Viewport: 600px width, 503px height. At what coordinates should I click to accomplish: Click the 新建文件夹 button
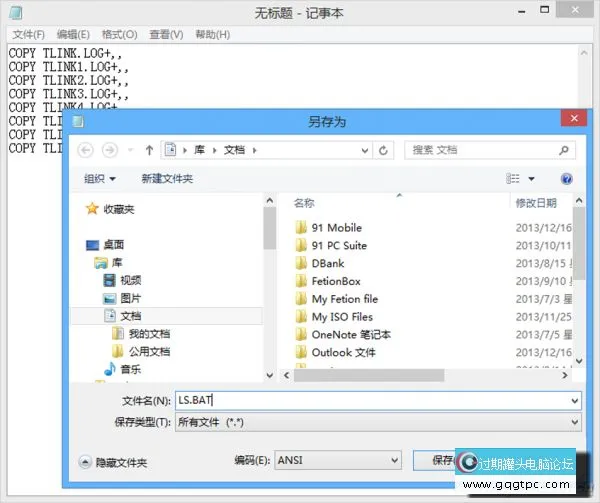click(167, 179)
